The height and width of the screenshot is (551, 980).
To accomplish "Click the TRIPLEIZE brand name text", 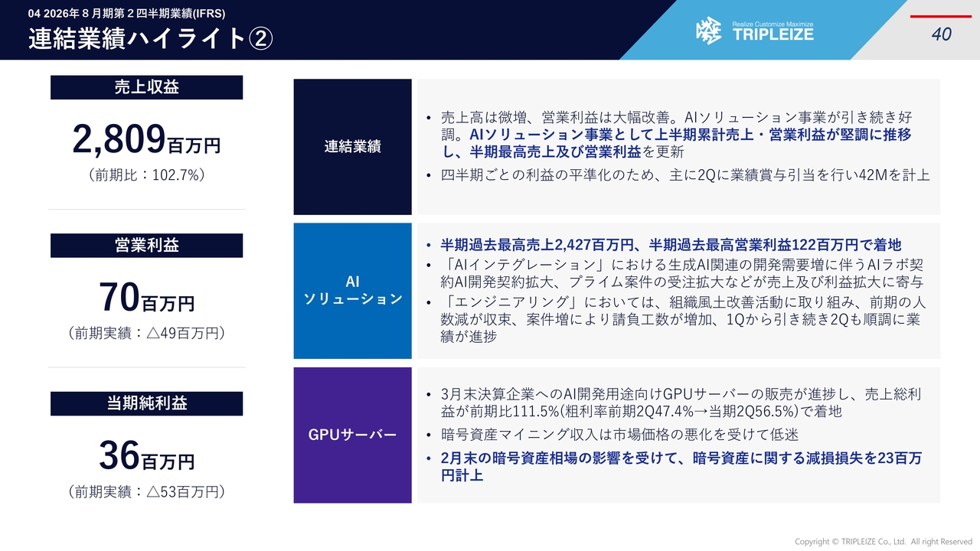I will (773, 34).
